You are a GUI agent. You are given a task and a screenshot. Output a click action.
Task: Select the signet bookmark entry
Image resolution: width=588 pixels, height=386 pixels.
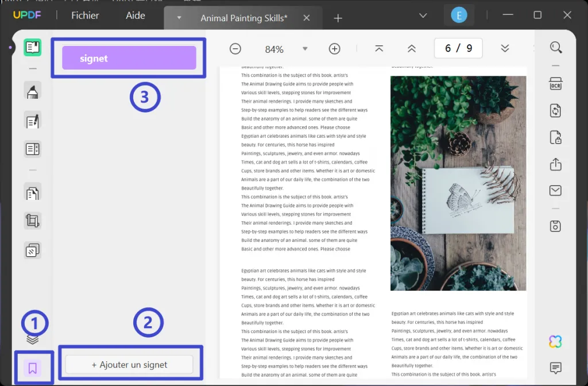click(x=129, y=57)
